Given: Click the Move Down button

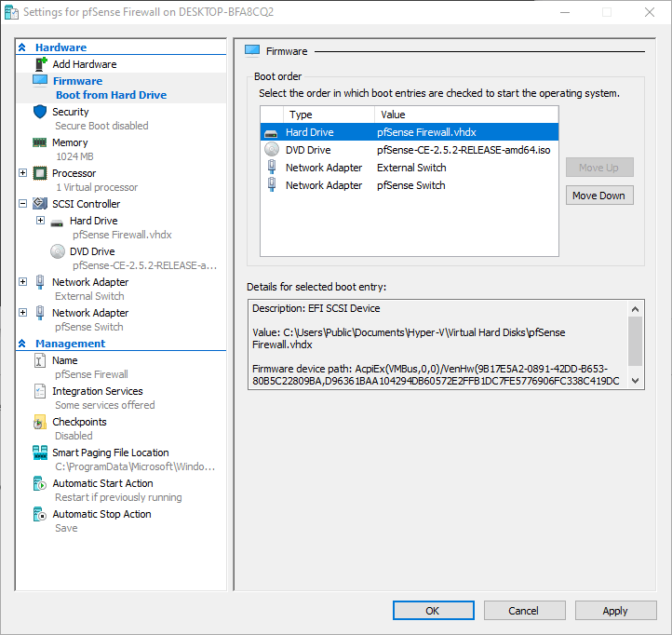Looking at the screenshot, I should point(599,196).
